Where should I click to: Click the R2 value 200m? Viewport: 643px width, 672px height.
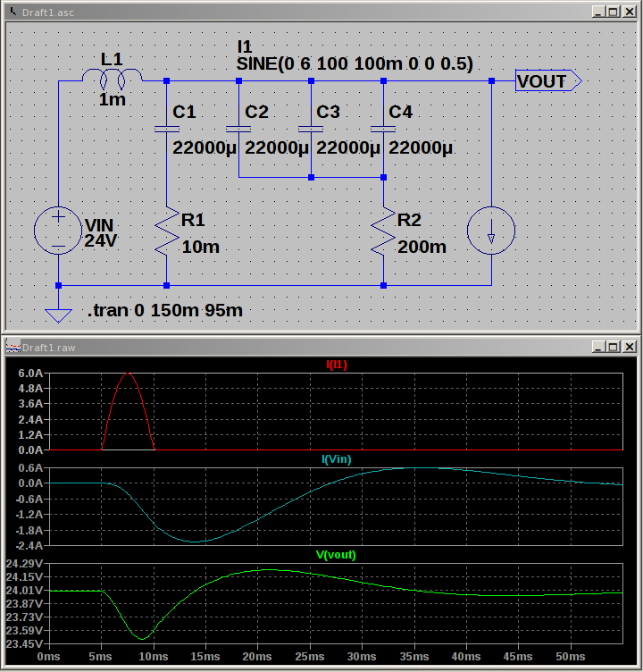[422, 247]
